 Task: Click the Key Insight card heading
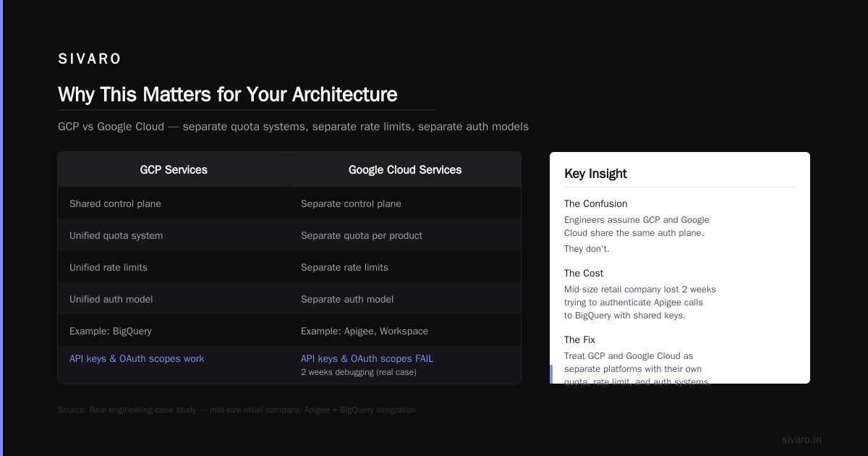point(595,174)
